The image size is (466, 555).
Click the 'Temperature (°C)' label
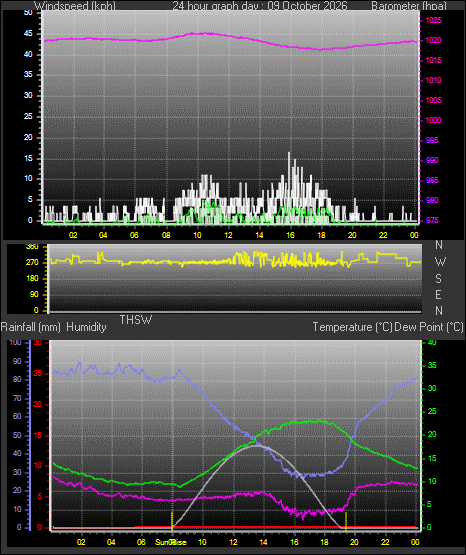pos(352,327)
